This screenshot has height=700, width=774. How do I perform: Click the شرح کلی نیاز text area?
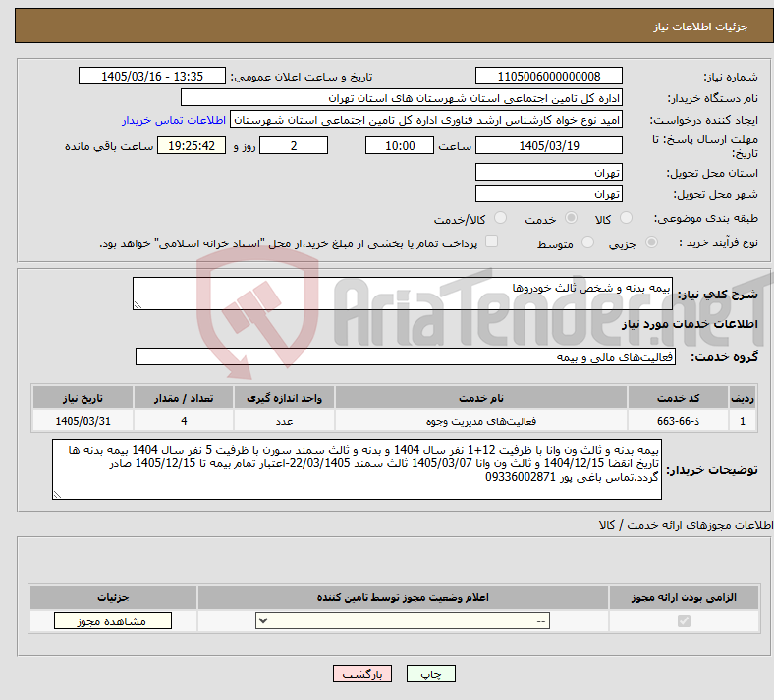click(403, 294)
